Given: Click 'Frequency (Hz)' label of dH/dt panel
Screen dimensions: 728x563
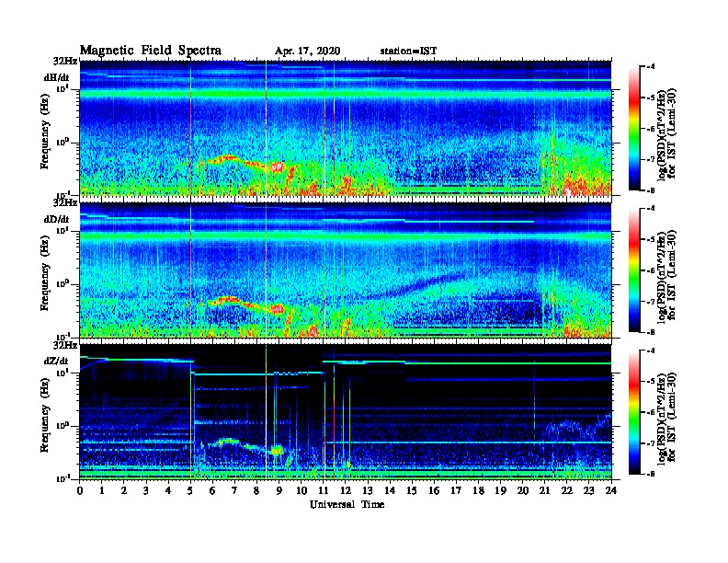Looking at the screenshot, I should [x=45, y=132].
